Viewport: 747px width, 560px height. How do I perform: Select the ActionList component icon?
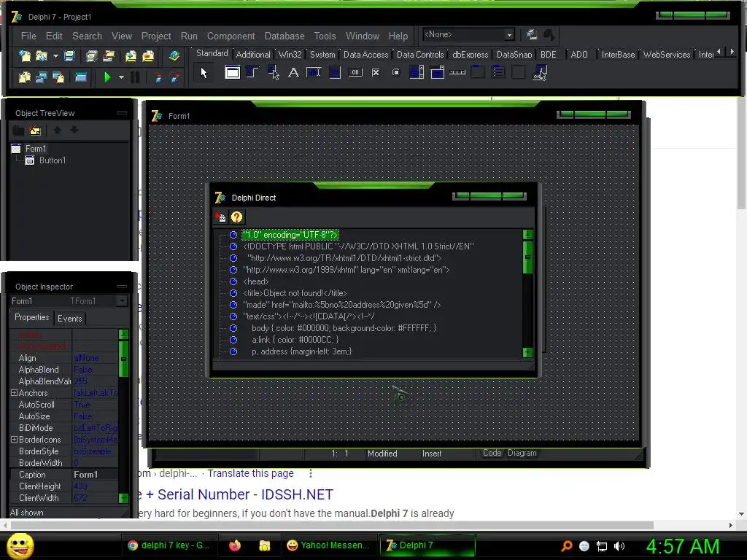[x=539, y=72]
